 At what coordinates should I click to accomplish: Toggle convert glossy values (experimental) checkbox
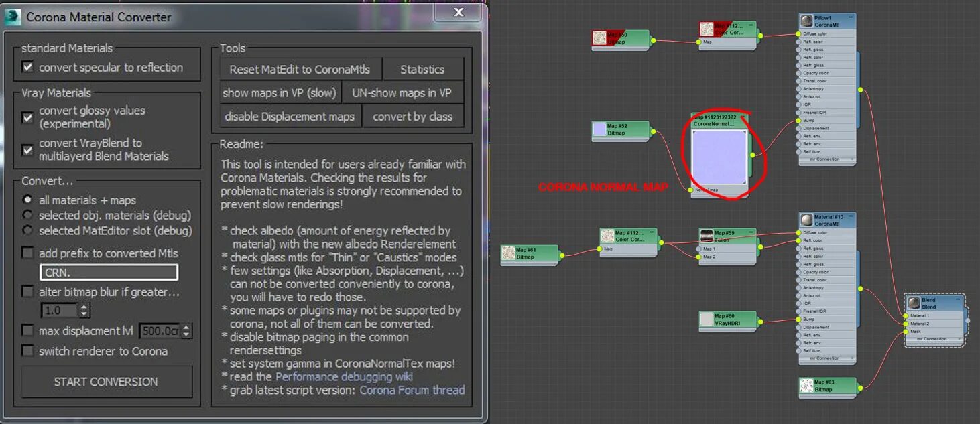(27, 117)
